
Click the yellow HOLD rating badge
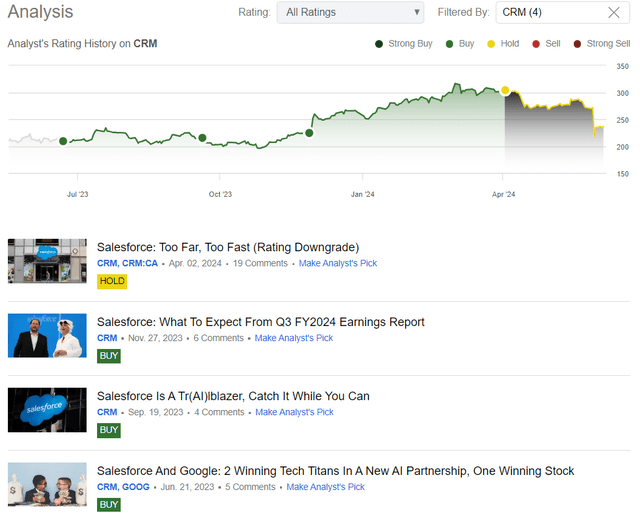coord(112,281)
